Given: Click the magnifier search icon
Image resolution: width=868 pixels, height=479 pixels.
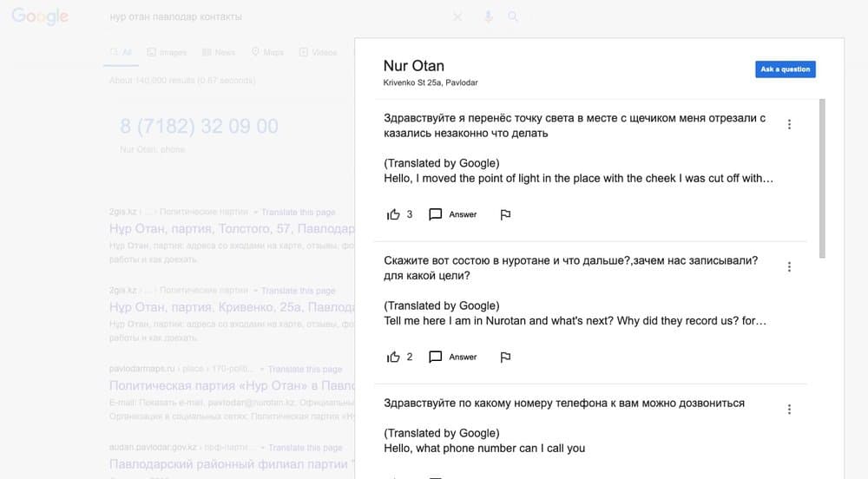Looking at the screenshot, I should [513, 16].
